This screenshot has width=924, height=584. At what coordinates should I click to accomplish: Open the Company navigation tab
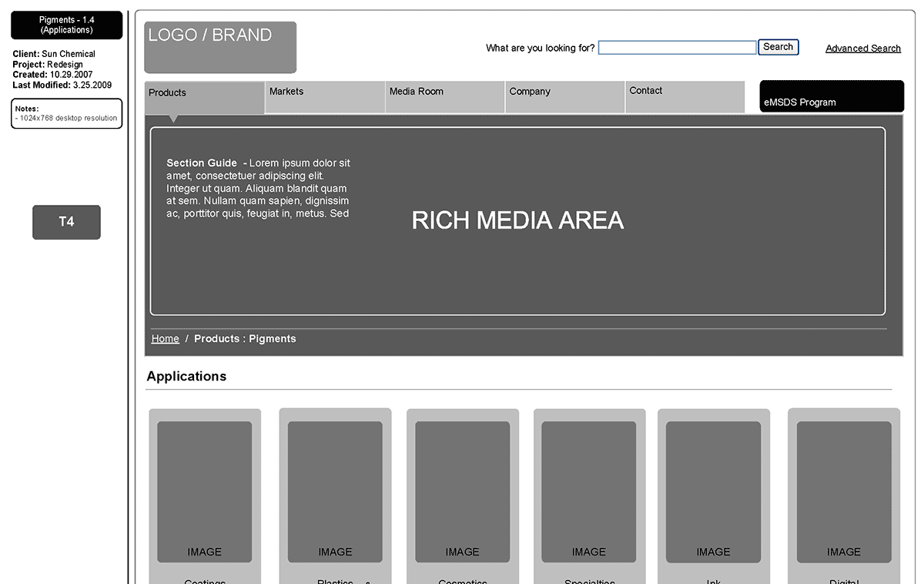565,96
